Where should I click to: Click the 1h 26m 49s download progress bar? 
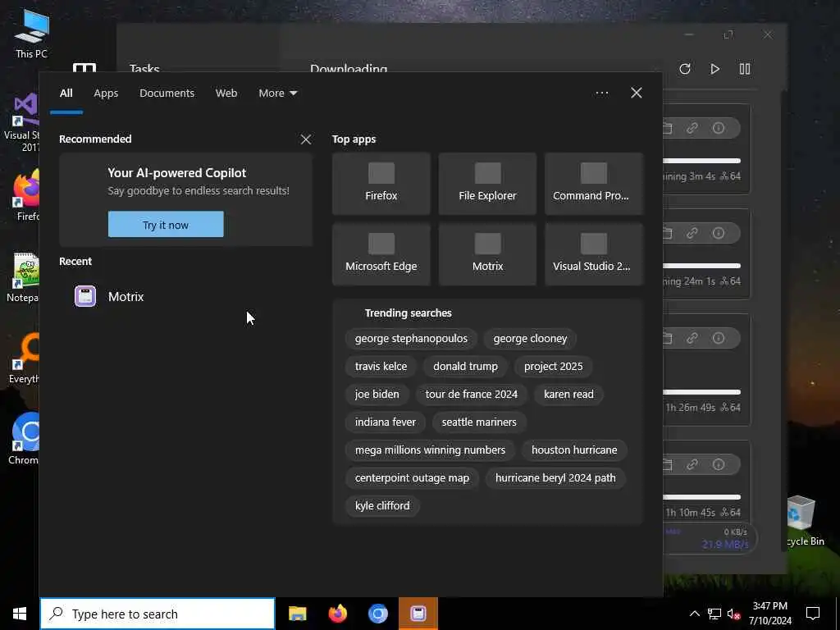point(702,392)
